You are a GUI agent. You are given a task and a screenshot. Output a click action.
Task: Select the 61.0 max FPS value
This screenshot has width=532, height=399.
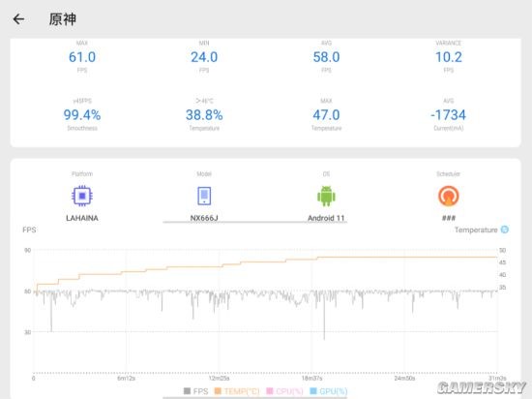click(82, 57)
